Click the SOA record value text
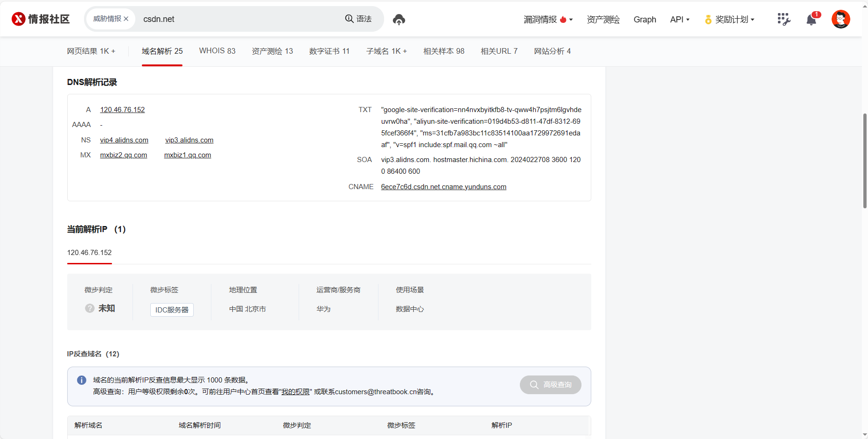The height and width of the screenshot is (439, 868). click(x=481, y=166)
